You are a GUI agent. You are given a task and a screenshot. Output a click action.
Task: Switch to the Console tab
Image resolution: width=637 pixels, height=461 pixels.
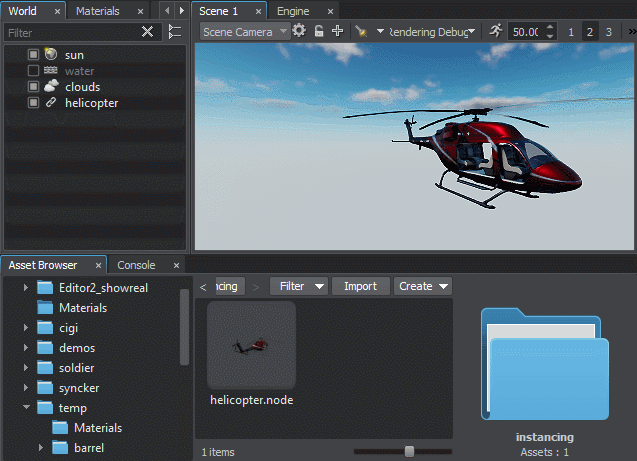click(x=136, y=265)
